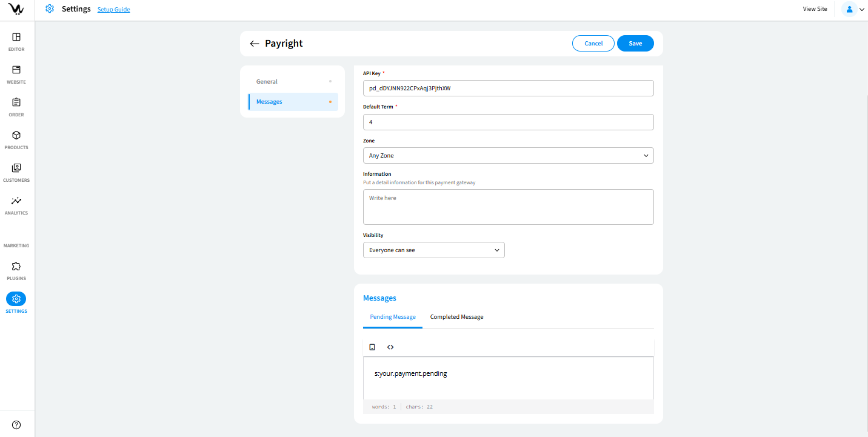Switch to Completed Message tab
Screen dimensions: 868x437
pos(456,317)
